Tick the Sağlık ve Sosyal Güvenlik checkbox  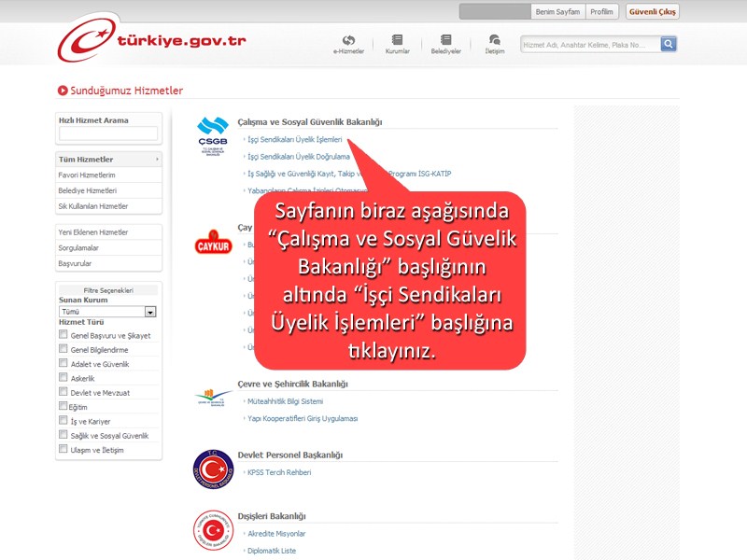[x=63, y=435]
